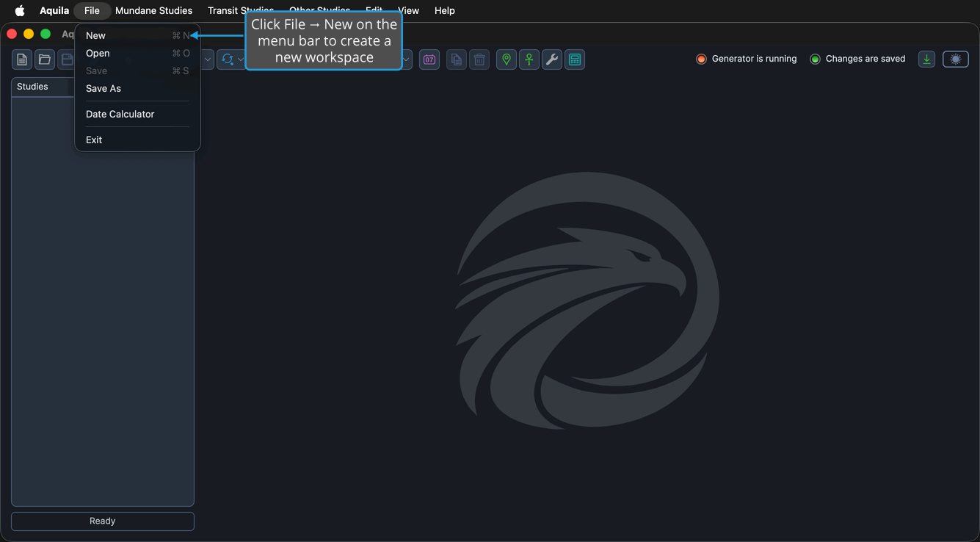This screenshot has height=542, width=980.
Task: Click the green saved status indicator dot
Action: [815, 59]
